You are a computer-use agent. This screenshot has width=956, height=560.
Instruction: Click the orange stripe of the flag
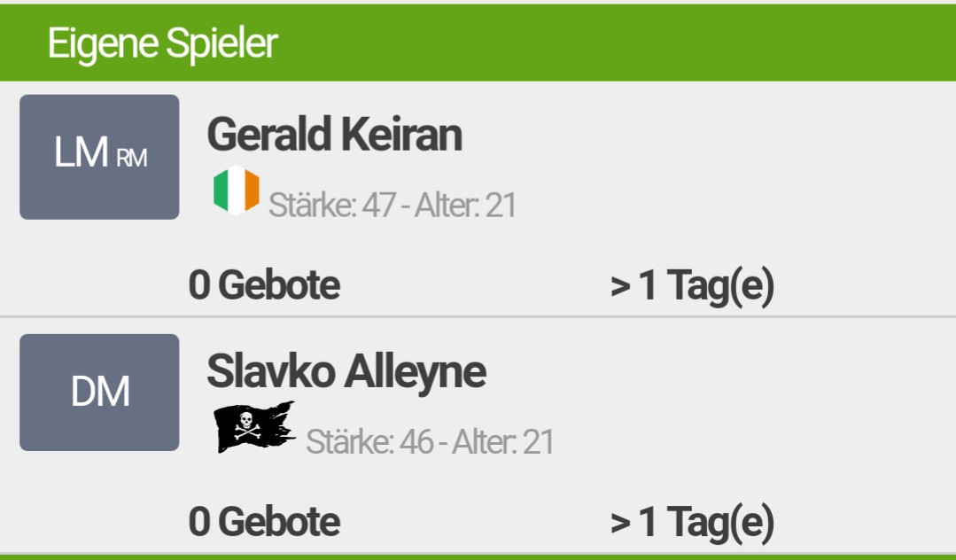coord(252,190)
